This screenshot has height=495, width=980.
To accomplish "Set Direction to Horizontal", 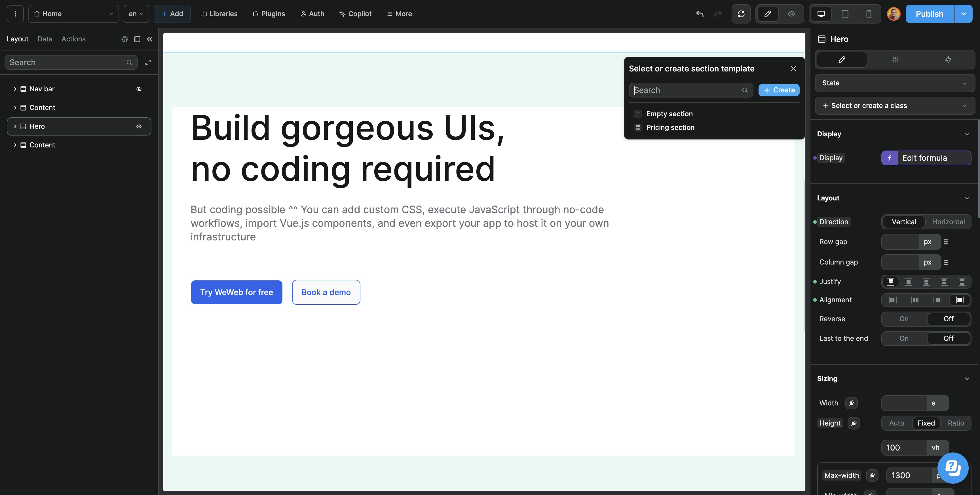I will 948,222.
